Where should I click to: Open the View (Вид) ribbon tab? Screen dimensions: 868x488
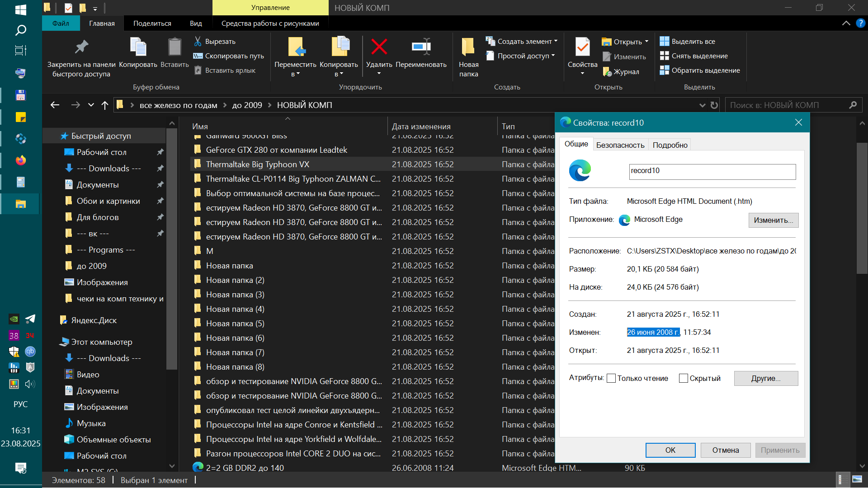pos(196,23)
